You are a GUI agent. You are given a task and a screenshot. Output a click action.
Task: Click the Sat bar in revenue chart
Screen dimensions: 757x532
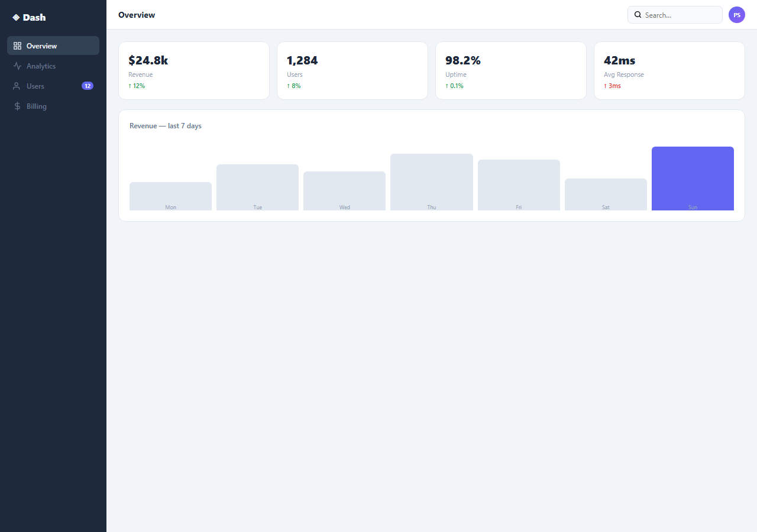pos(606,194)
